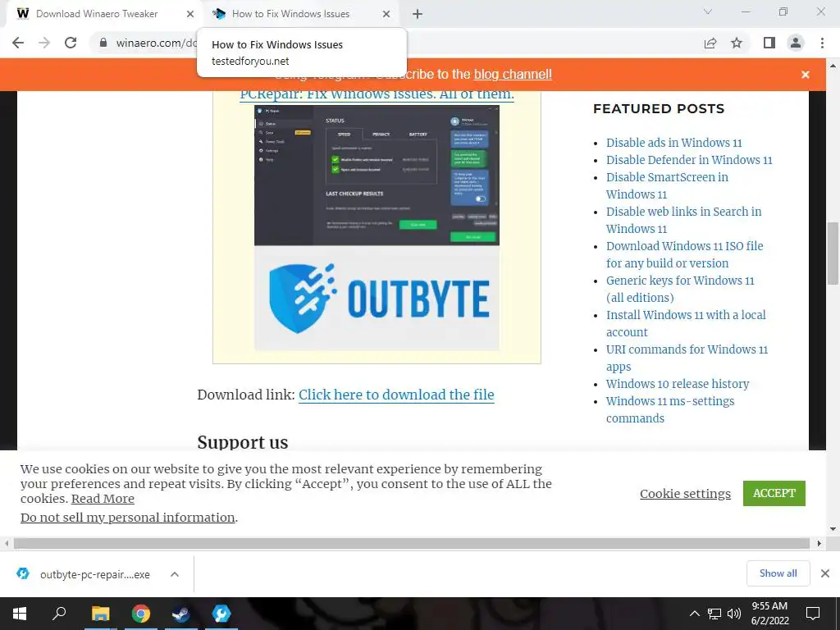Open the Chrome side panel
The height and width of the screenshot is (630, 840).
coord(769,43)
